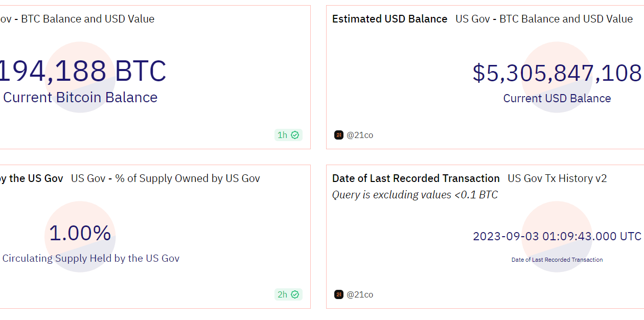Select the Date of Last Recorded Transaction title
The width and height of the screenshot is (644, 320).
click(x=416, y=178)
